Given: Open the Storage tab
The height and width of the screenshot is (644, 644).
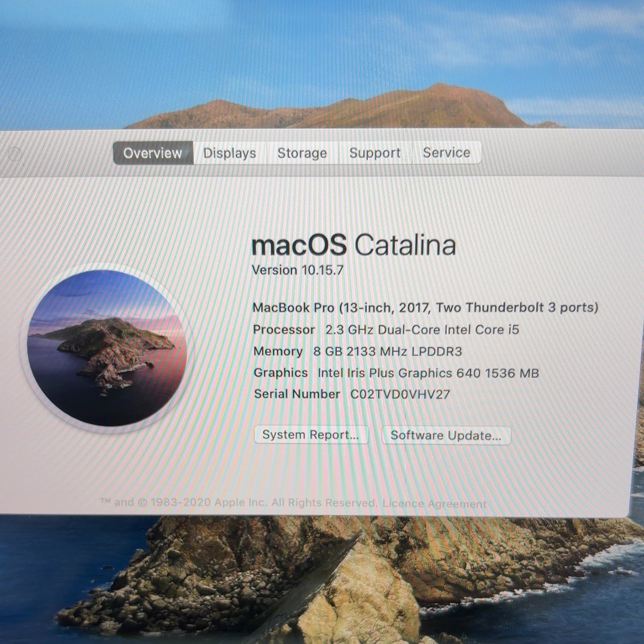Looking at the screenshot, I should point(302,153).
